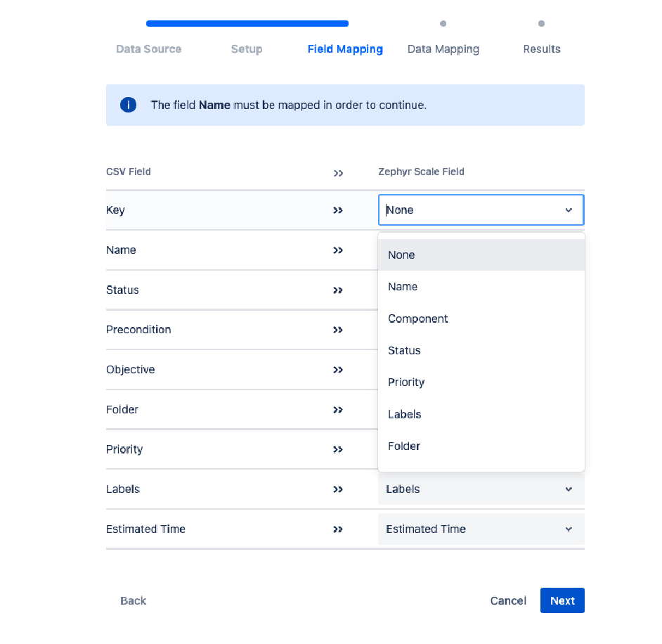Viewport: 662px width, 644px height.
Task: Click the double-arrow icon beside Estimated Time
Action: (338, 529)
